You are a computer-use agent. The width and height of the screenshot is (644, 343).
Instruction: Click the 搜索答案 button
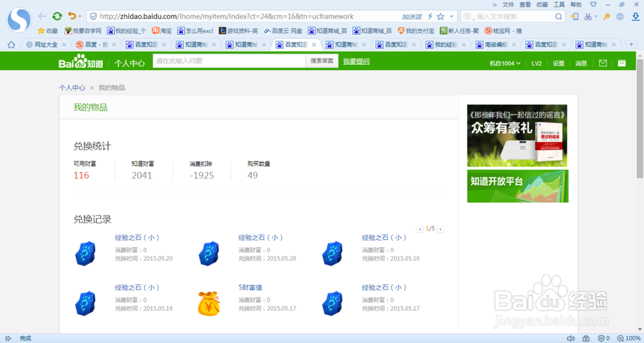click(x=322, y=60)
